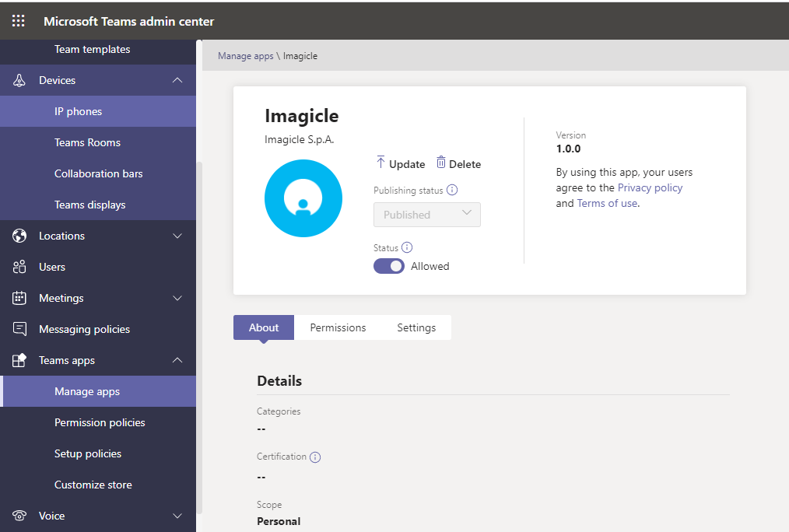Click the Devices bell icon in sidebar
The width and height of the screenshot is (789, 532).
20,80
